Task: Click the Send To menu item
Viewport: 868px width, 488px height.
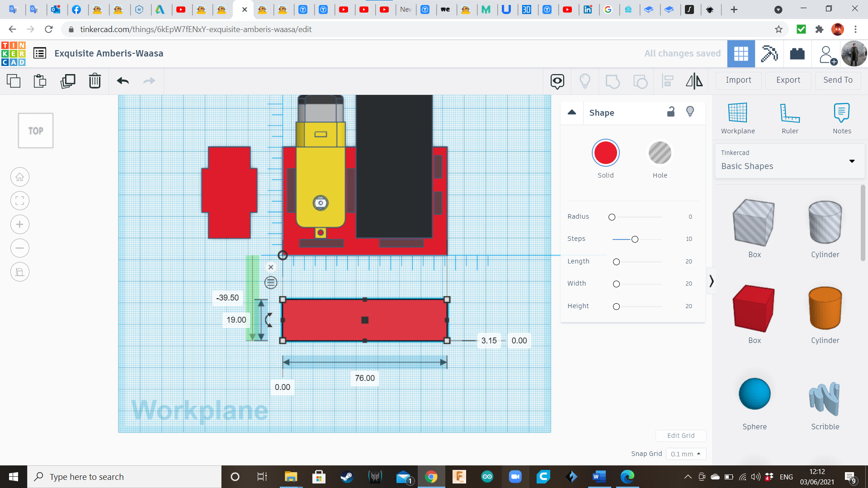Action: 837,80
